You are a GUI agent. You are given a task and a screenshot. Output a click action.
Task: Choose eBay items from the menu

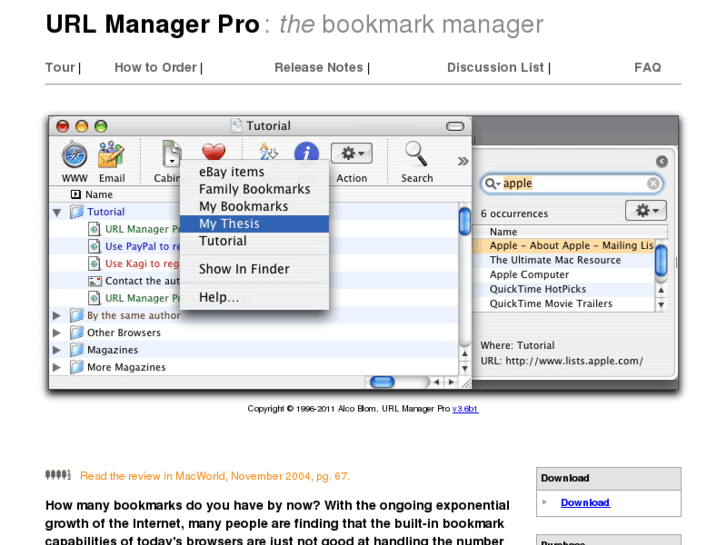point(255,172)
